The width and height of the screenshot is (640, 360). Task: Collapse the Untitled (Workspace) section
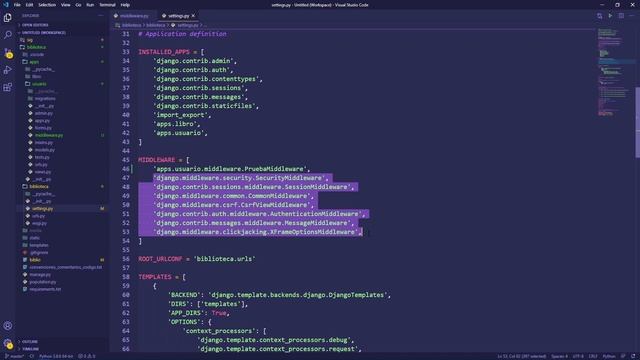point(43,33)
